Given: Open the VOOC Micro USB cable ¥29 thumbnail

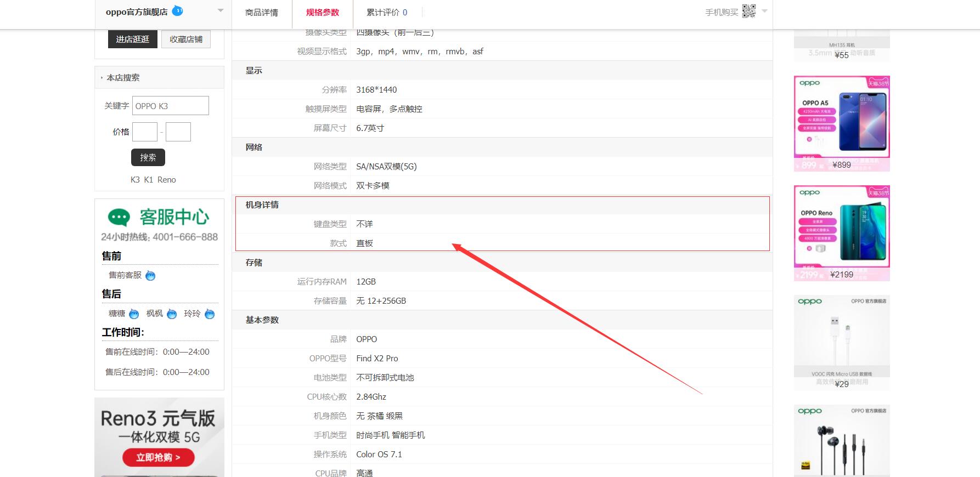Looking at the screenshot, I should tap(842, 343).
